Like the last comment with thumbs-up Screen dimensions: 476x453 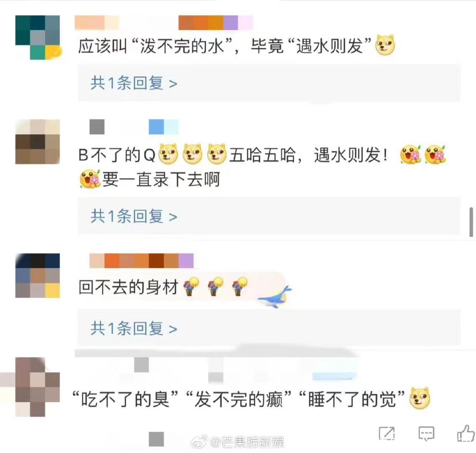(x=466, y=433)
